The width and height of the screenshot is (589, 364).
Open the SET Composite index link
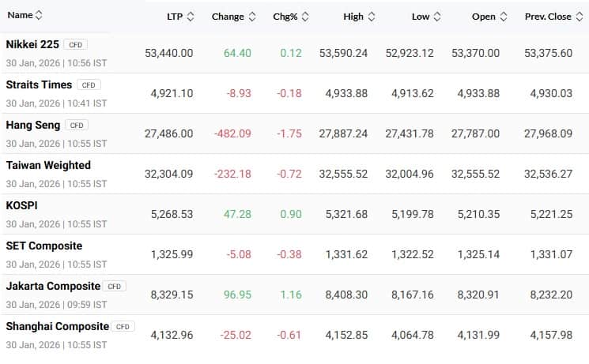click(x=44, y=246)
